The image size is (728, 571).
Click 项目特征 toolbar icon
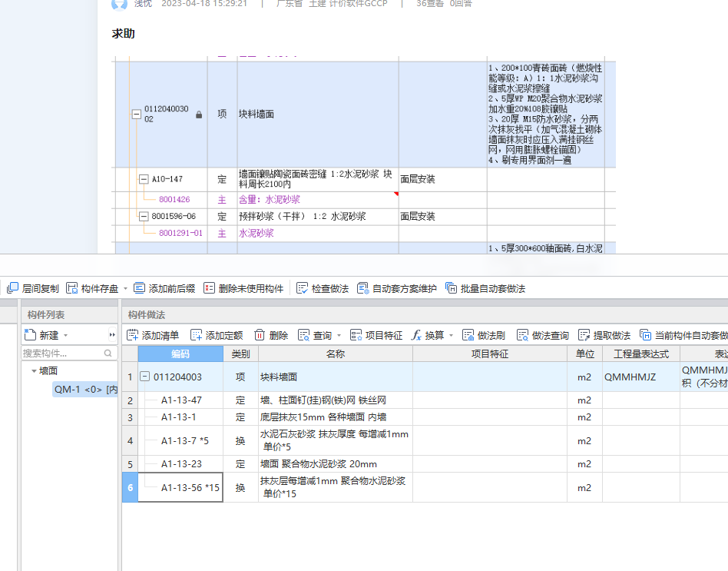[356, 335]
